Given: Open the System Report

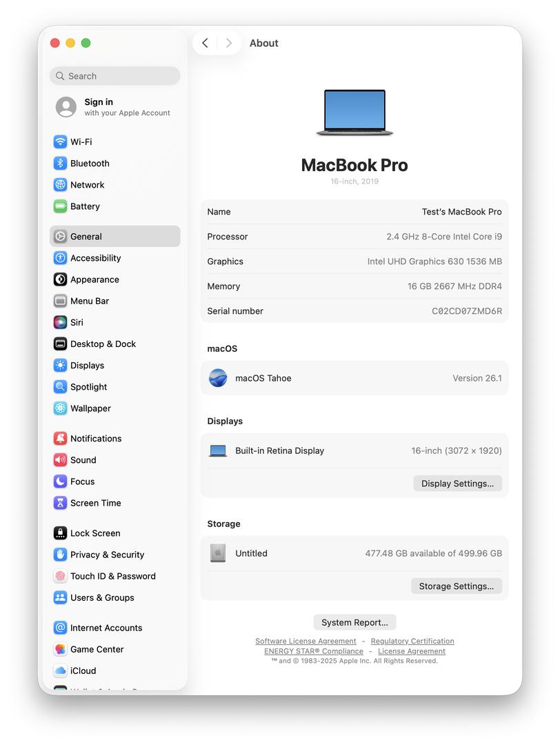Looking at the screenshot, I should [354, 622].
